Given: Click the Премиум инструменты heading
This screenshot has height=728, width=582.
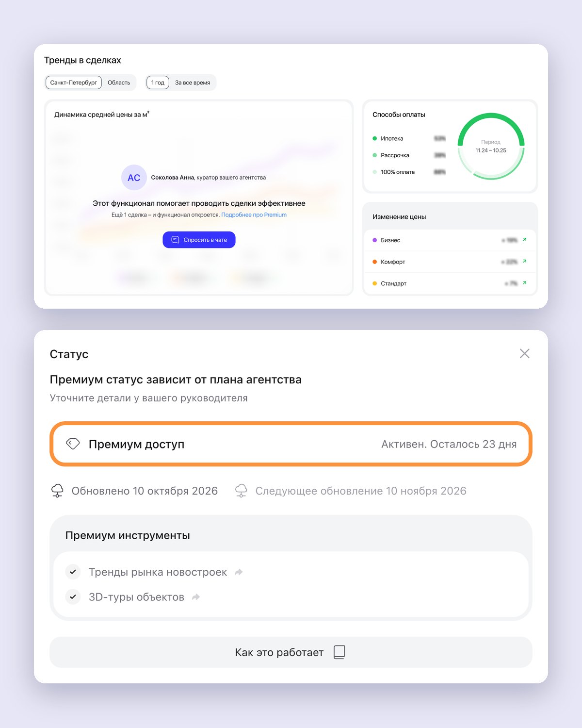Looking at the screenshot, I should (128, 535).
